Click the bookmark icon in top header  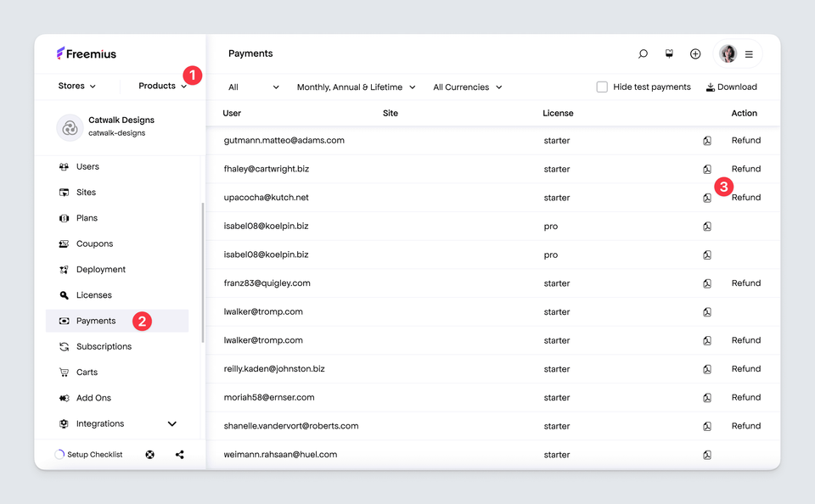coord(669,53)
